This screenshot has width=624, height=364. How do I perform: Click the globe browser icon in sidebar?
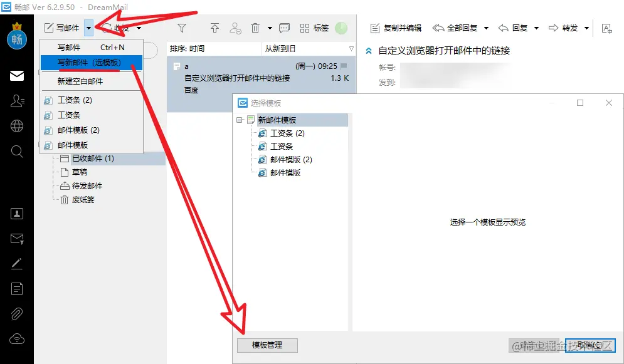pyautogui.click(x=17, y=126)
